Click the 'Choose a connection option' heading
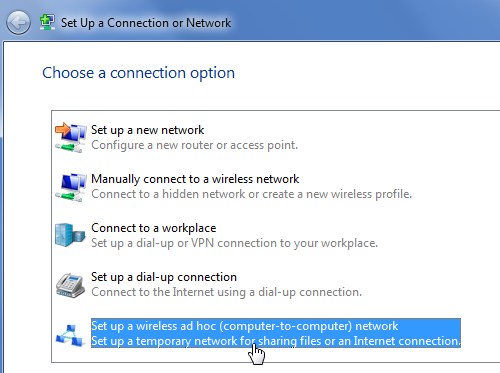Image resolution: width=500 pixels, height=373 pixels. (x=138, y=73)
